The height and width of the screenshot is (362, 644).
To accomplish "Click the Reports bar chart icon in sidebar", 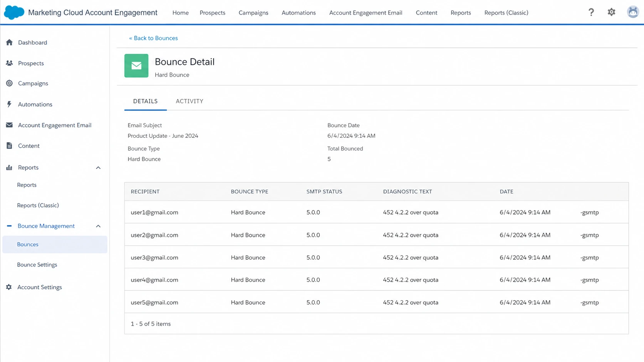I will pyautogui.click(x=9, y=167).
